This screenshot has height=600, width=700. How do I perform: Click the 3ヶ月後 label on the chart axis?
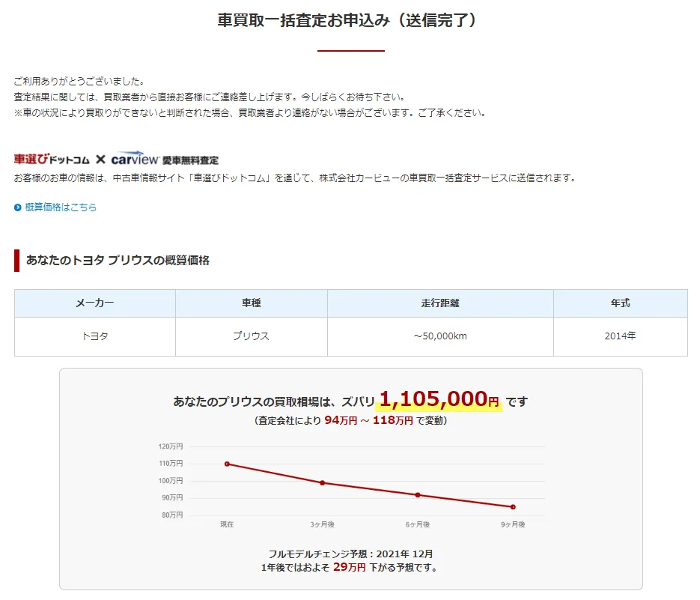pos(323,524)
